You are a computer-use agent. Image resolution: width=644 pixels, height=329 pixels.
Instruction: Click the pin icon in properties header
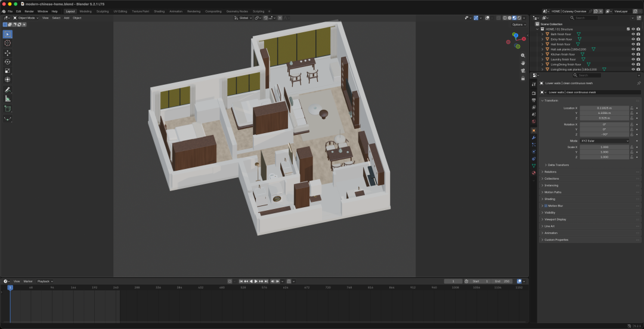(639, 83)
